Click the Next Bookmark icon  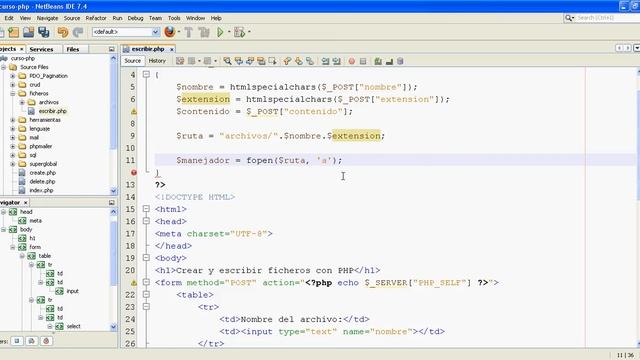[299, 61]
